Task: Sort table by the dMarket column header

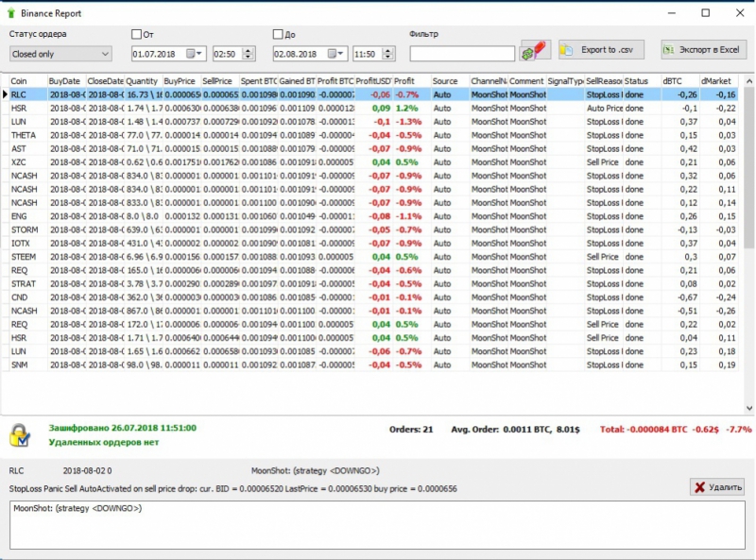Action: click(x=718, y=81)
